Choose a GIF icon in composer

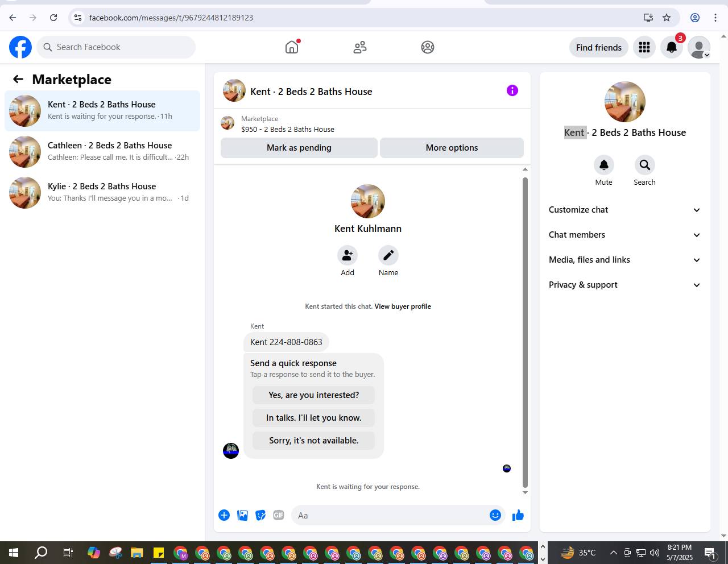[279, 515]
